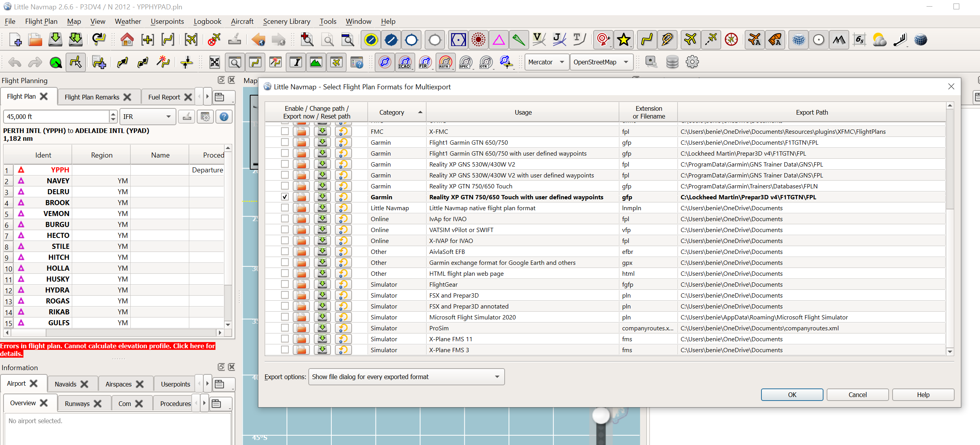Viewport: 980px width, 445px height.
Task: Sort multiexport table by Category column
Action: pyautogui.click(x=397, y=112)
